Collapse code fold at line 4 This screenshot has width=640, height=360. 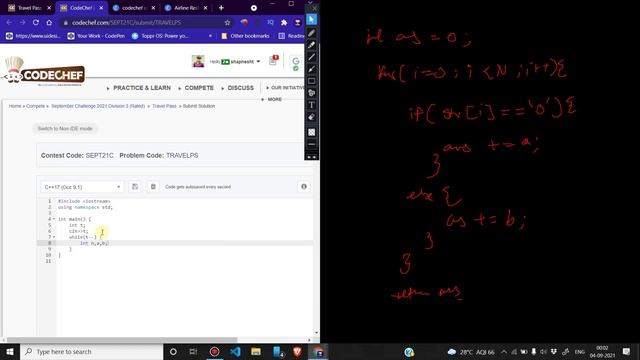point(54,219)
